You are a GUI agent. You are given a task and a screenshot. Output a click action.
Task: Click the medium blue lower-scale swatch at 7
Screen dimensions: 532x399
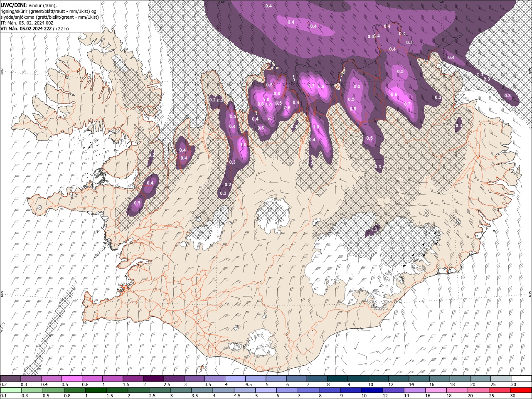308,390
